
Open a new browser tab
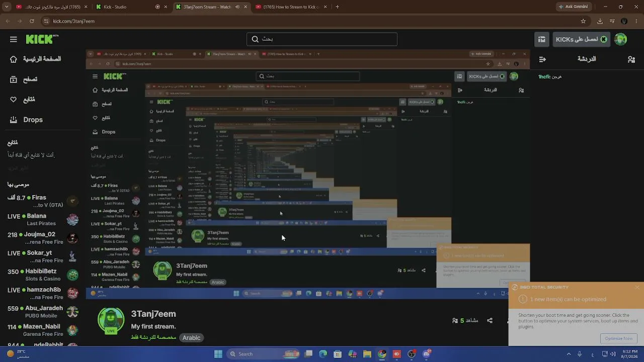[337, 7]
